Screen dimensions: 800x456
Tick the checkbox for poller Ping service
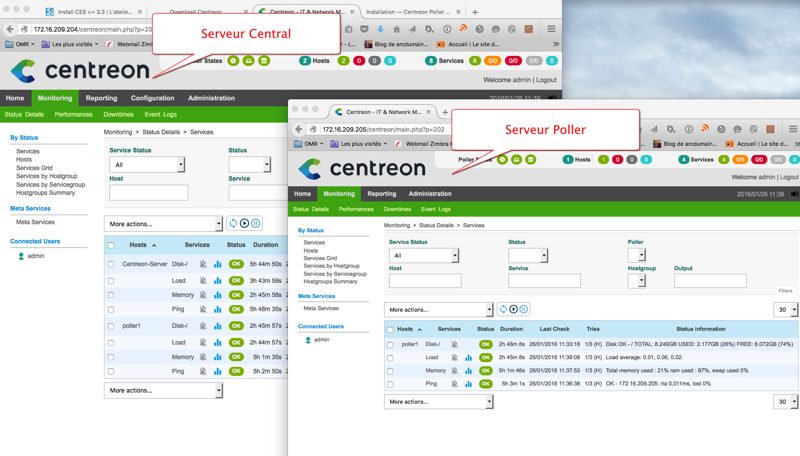pos(391,384)
